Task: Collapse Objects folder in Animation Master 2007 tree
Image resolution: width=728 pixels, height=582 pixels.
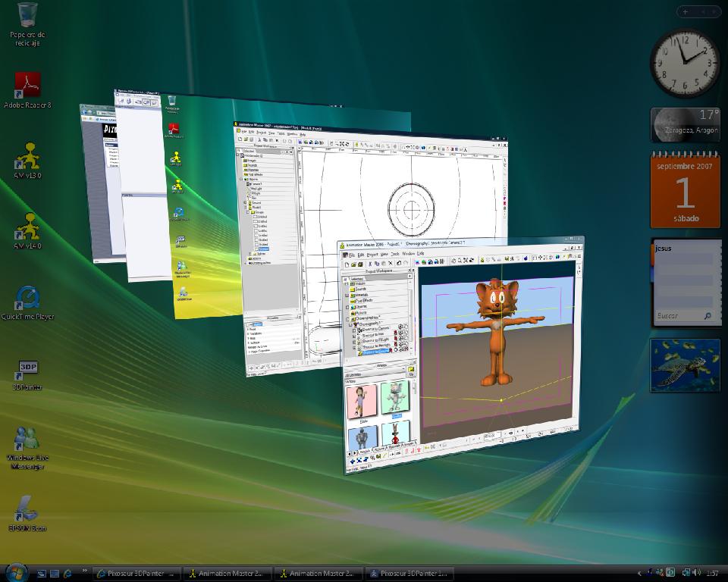Action: pyautogui.click(x=241, y=179)
